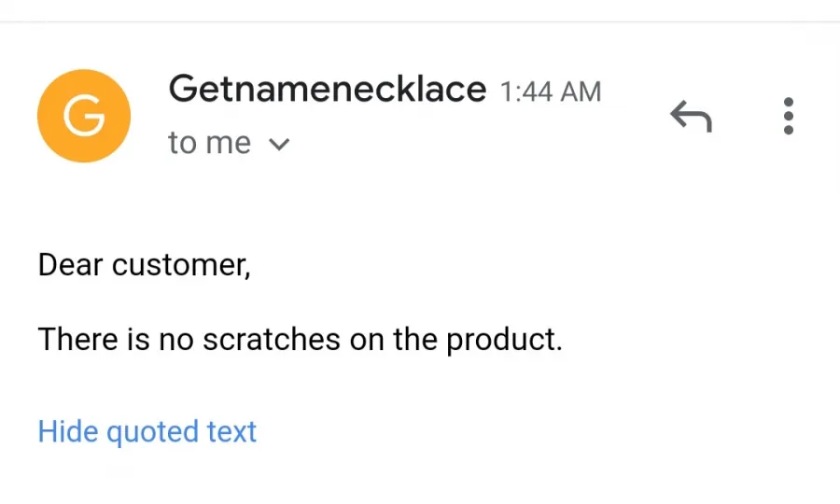Click the word 'scratches' in the message
Image resolution: width=840 pixels, height=504 pixels.
point(272,340)
